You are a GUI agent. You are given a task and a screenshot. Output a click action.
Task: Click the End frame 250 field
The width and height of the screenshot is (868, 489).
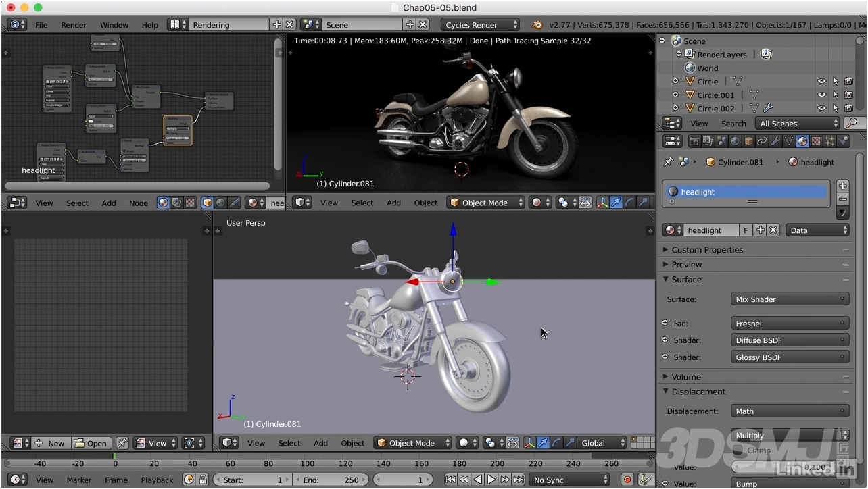(332, 480)
